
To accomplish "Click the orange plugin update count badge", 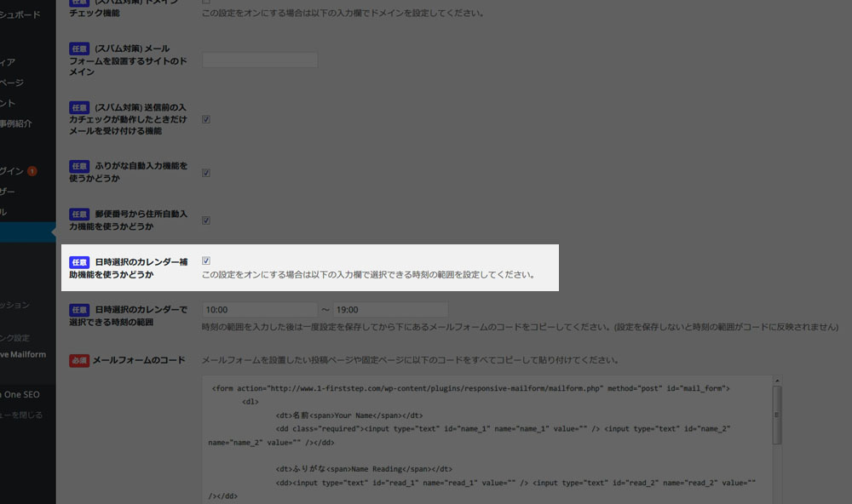I will coord(32,171).
